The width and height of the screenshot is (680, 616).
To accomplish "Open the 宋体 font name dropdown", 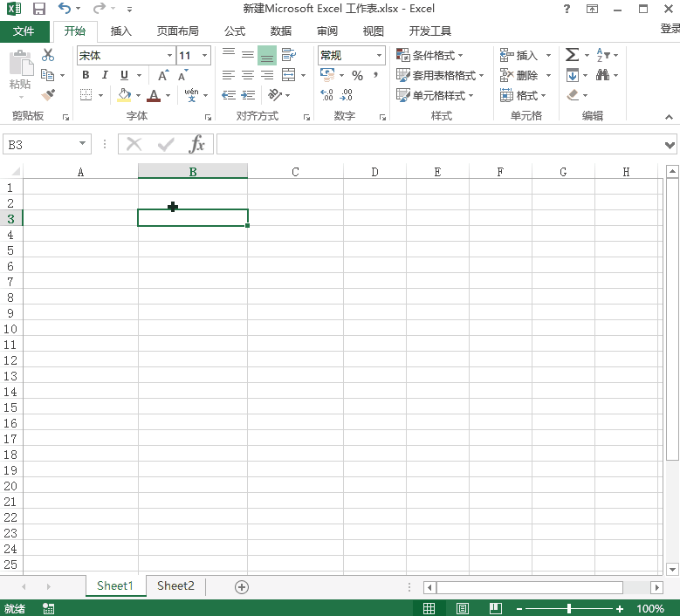I will coord(169,55).
